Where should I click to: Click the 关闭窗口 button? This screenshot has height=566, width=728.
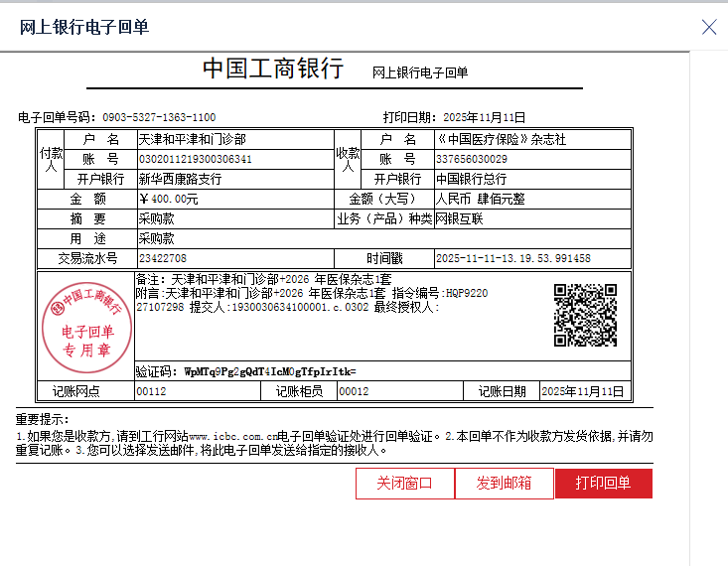[x=404, y=484]
